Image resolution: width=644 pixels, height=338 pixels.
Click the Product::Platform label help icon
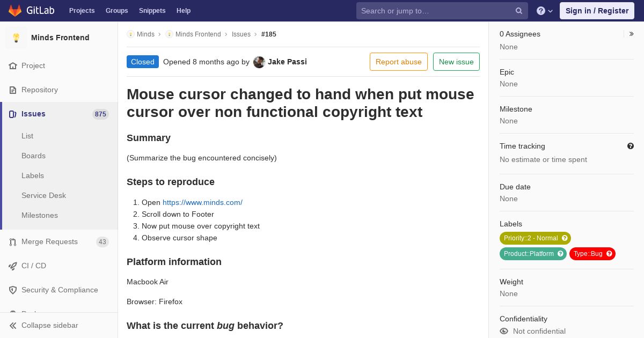coord(560,254)
